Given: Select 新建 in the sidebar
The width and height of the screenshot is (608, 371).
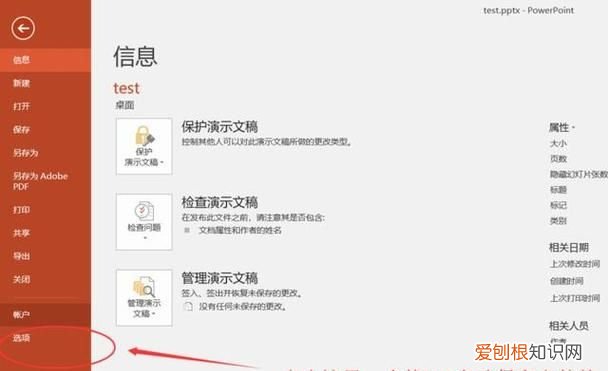Looking at the screenshot, I should point(45,83).
